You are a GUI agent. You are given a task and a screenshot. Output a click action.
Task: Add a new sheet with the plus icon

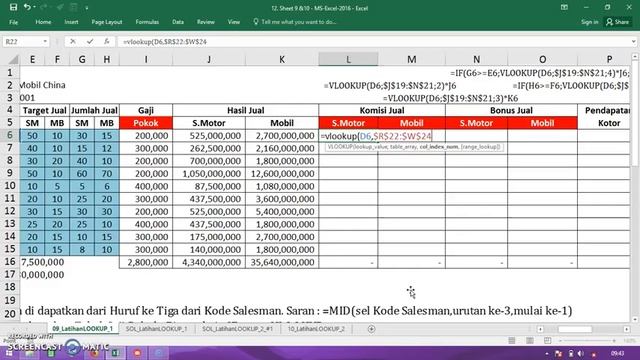tap(371, 329)
